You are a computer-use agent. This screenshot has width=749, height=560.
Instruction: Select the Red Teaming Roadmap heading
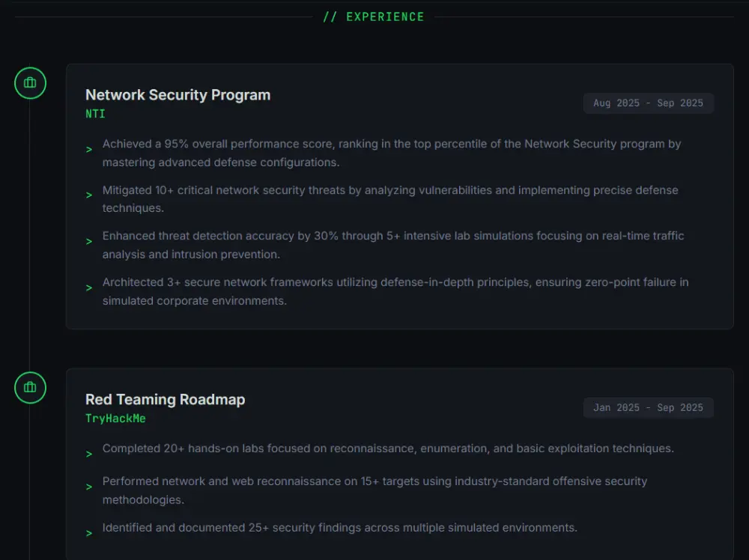[165, 400]
